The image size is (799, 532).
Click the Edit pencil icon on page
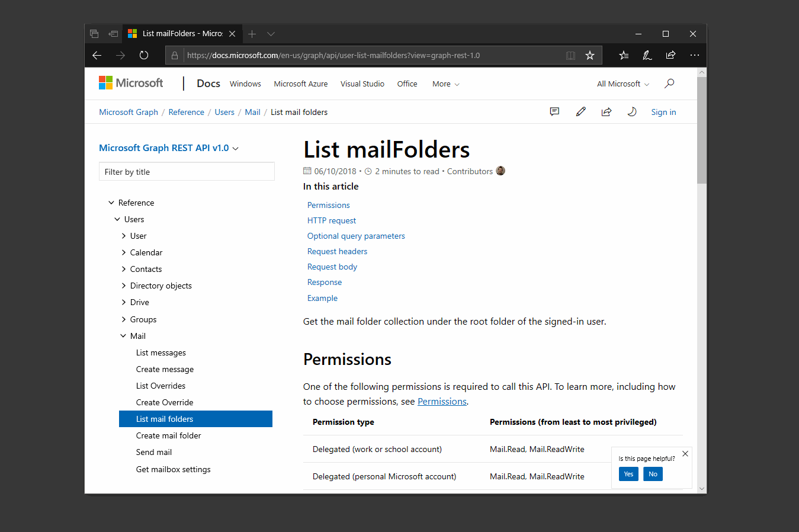pos(580,111)
